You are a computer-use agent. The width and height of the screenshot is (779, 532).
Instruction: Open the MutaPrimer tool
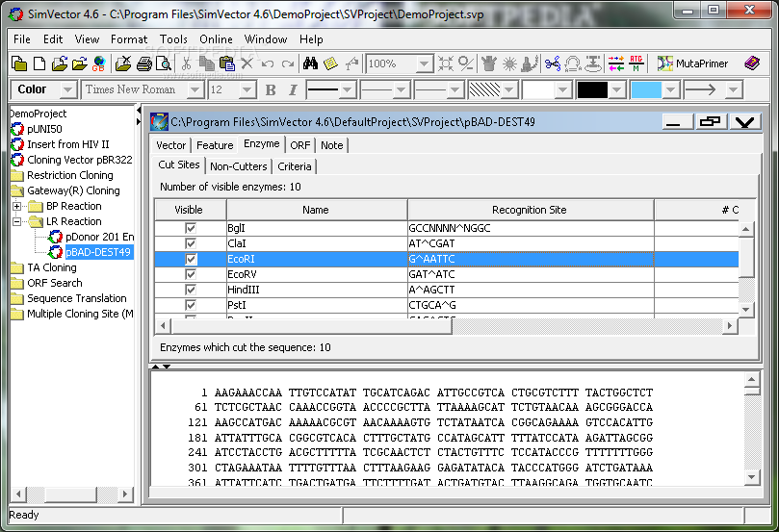click(x=692, y=63)
